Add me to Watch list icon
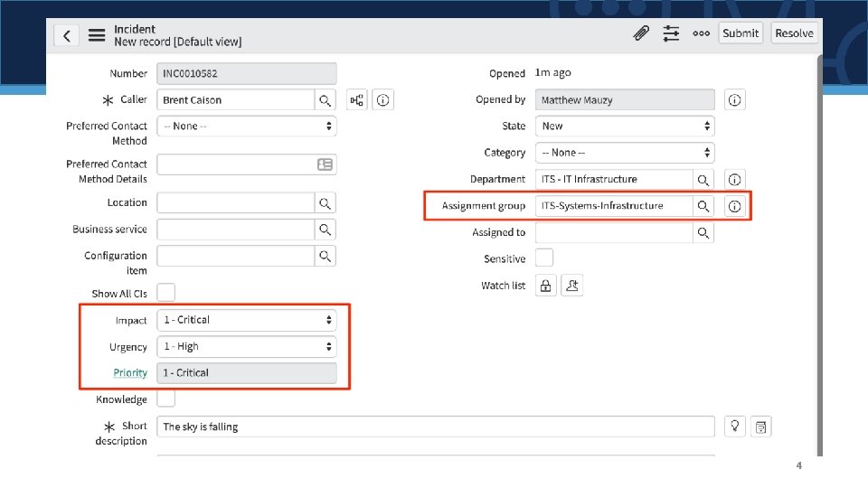The height and width of the screenshot is (488, 868). point(571,286)
